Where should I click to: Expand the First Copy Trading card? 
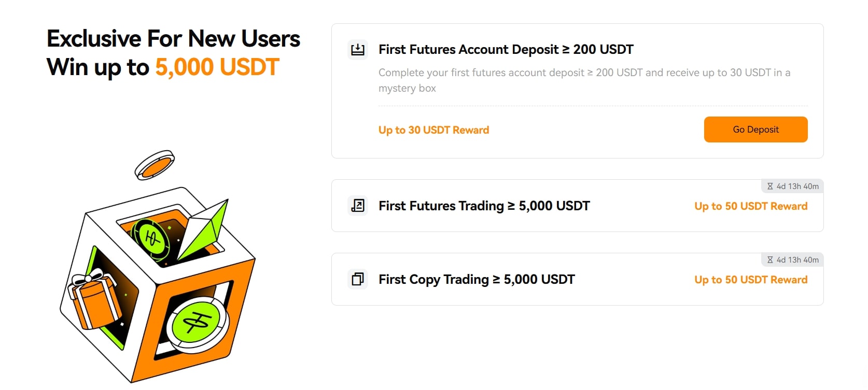click(x=577, y=279)
